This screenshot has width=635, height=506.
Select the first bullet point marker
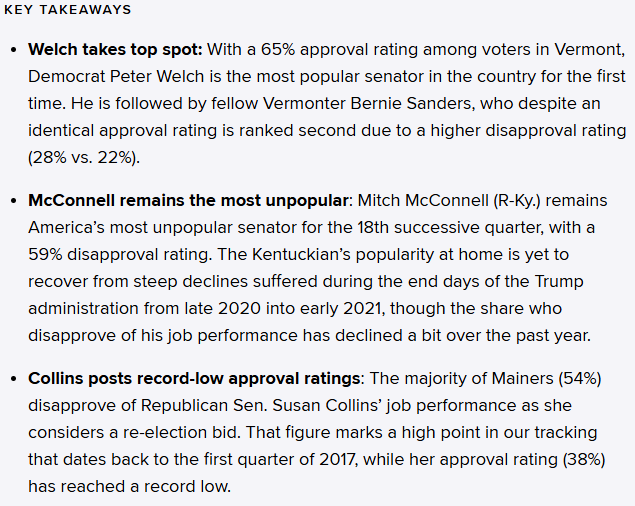point(14,50)
